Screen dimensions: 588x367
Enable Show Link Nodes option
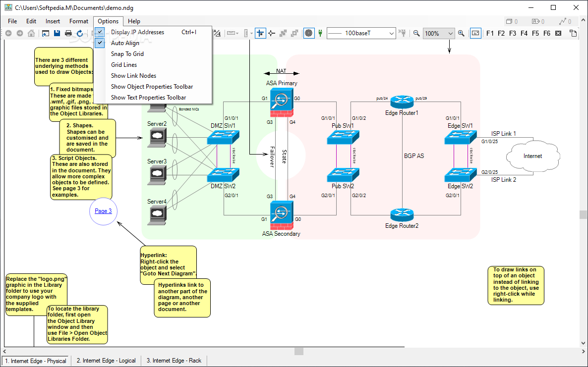click(153, 76)
